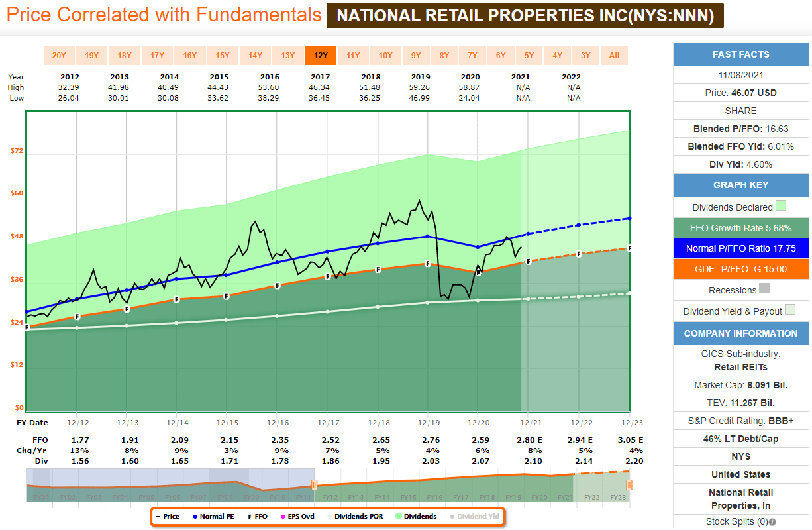Click the Stock Splits info icon
This screenshot has width=812, height=530.
point(772,521)
